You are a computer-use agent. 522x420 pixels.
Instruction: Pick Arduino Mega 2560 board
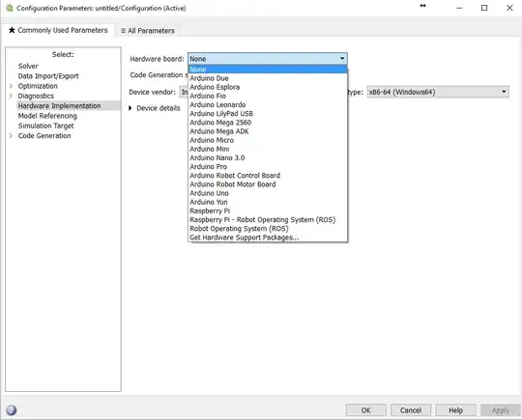(268, 123)
